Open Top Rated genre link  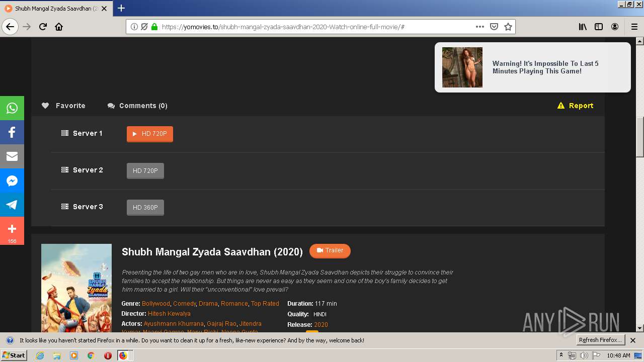(x=265, y=304)
